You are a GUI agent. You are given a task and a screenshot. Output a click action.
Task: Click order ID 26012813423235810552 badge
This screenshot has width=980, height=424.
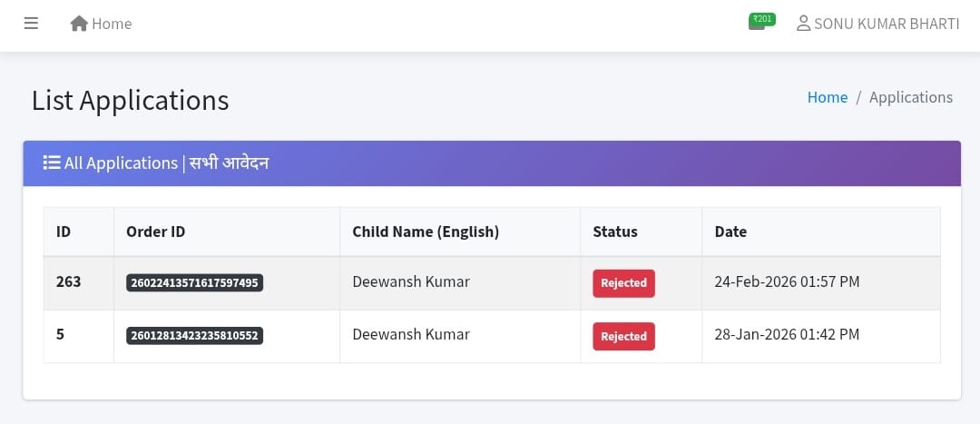194,336
